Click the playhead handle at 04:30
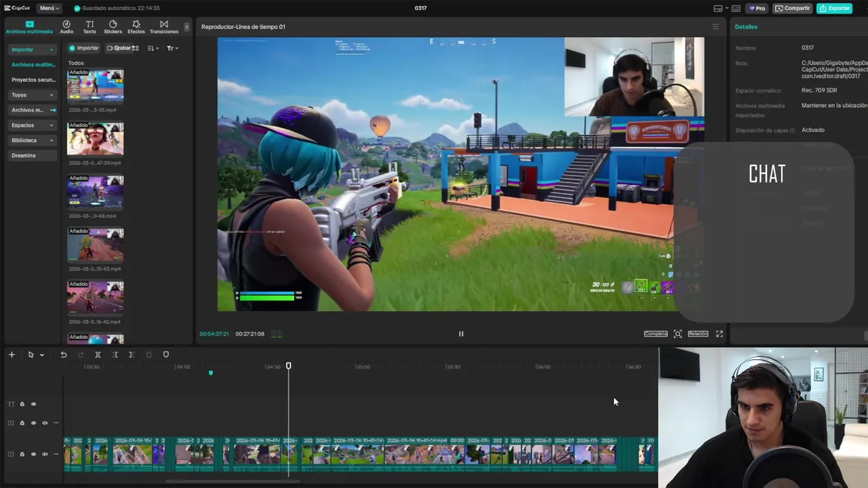This screenshot has height=488, width=868. (288, 366)
